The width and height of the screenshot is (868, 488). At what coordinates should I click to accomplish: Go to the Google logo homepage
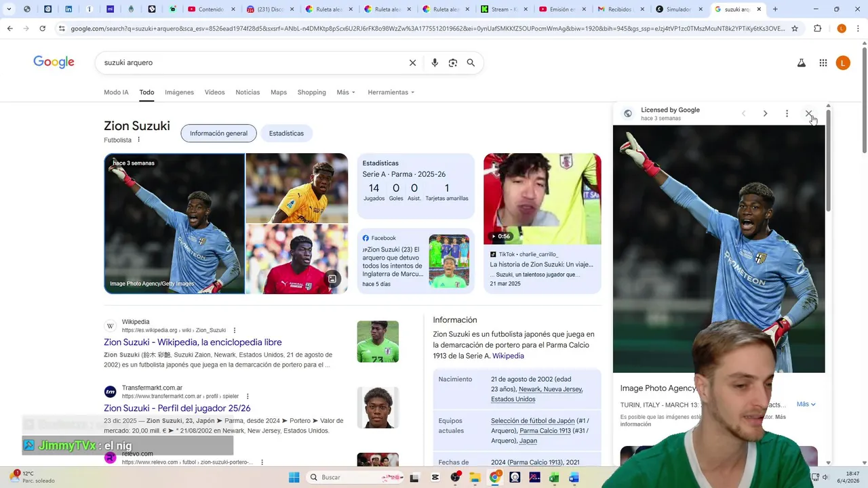click(x=54, y=62)
